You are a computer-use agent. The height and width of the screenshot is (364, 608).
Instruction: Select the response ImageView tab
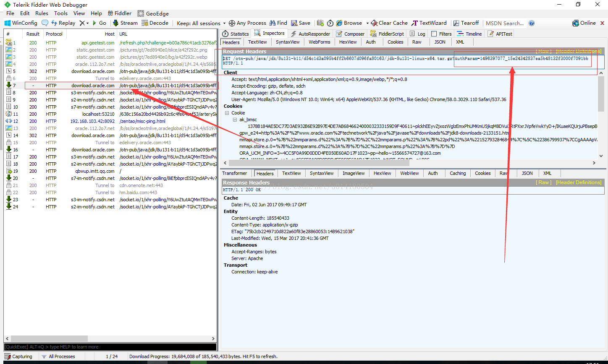coord(353,173)
